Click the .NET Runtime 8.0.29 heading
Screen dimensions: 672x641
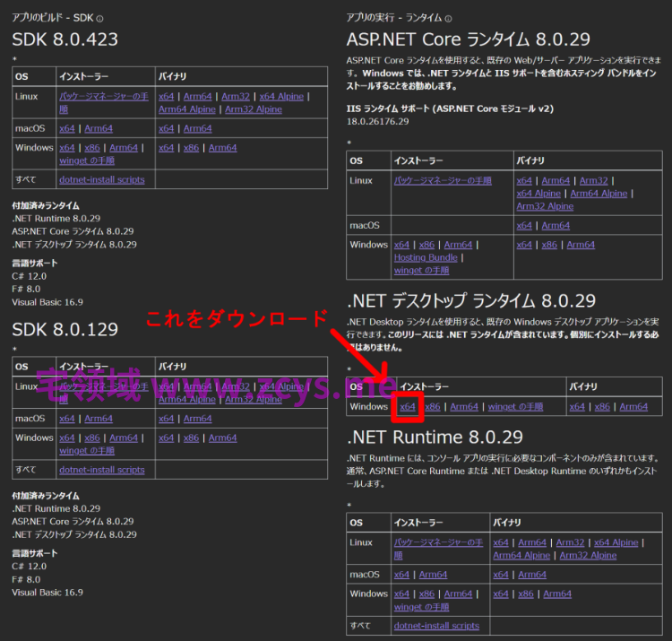tap(435, 437)
